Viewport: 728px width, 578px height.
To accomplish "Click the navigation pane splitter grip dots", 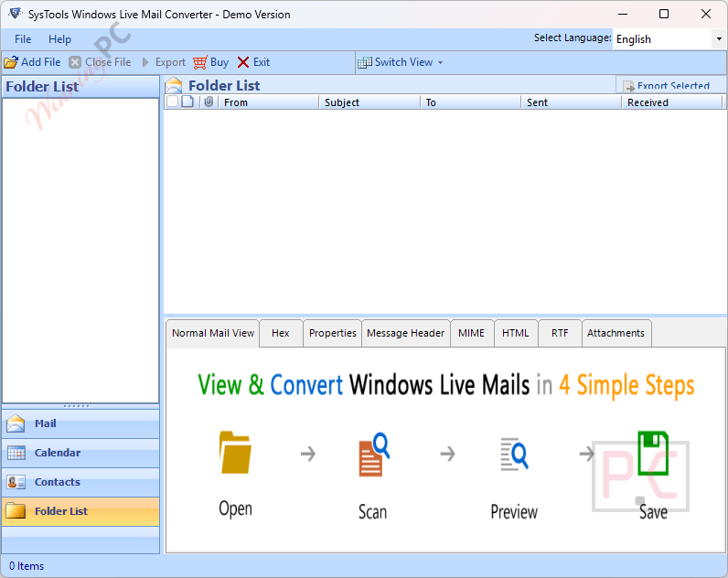I will pyautogui.click(x=77, y=406).
